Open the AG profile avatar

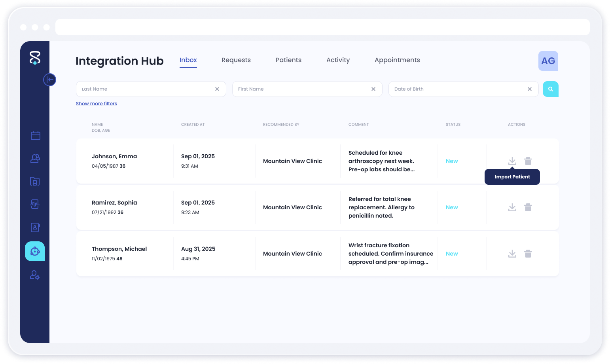548,61
